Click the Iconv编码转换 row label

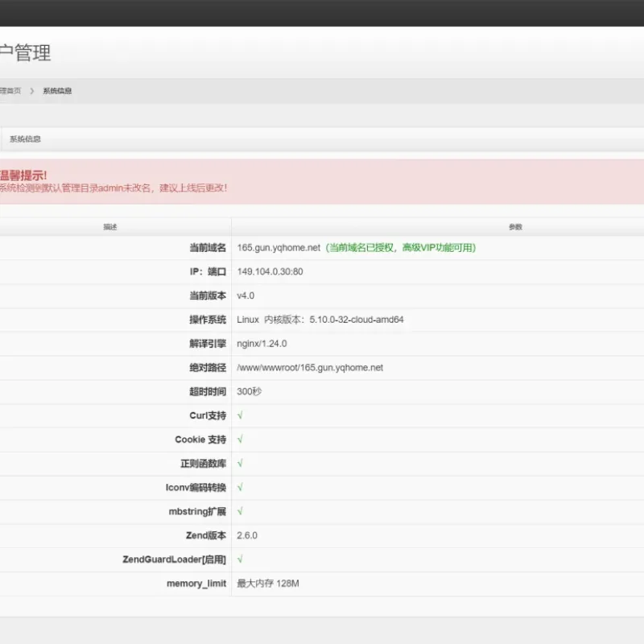point(196,488)
